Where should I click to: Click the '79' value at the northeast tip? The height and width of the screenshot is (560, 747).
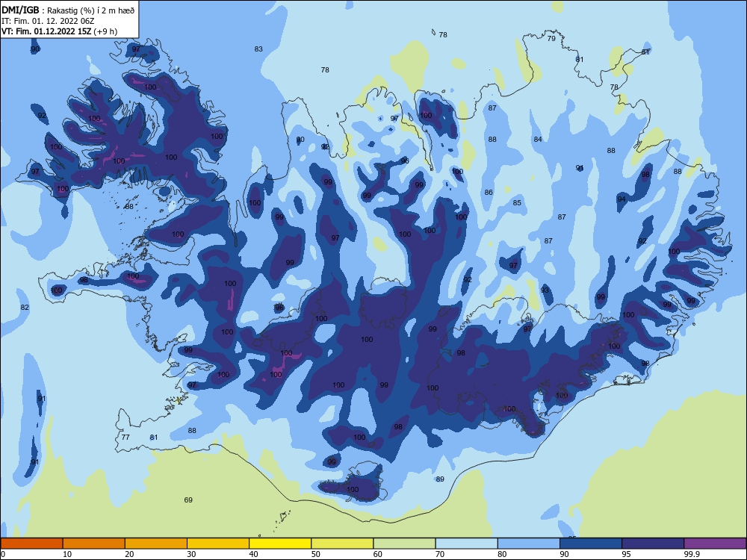(551, 38)
